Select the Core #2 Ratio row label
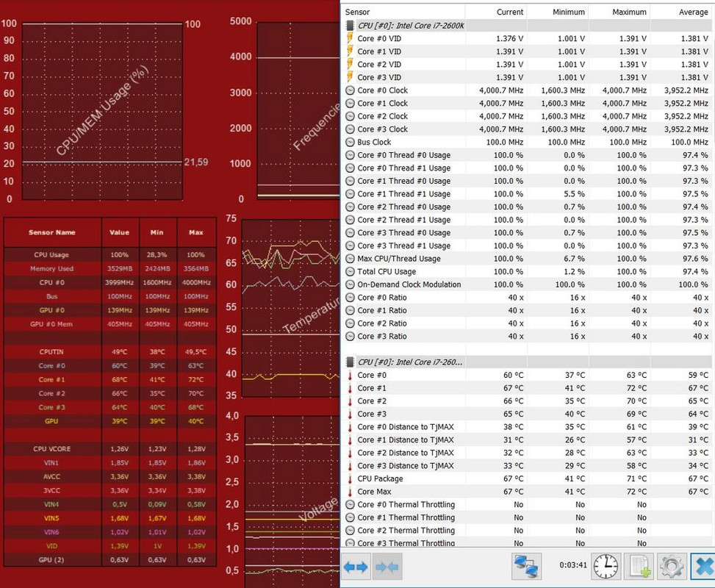The width and height of the screenshot is (715, 588). click(382, 323)
